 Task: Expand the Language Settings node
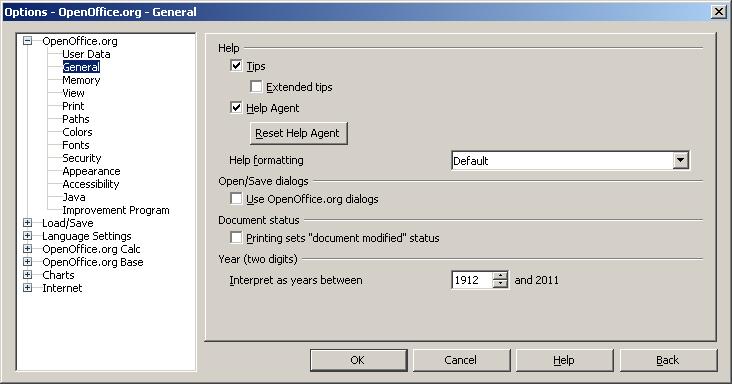[28, 236]
